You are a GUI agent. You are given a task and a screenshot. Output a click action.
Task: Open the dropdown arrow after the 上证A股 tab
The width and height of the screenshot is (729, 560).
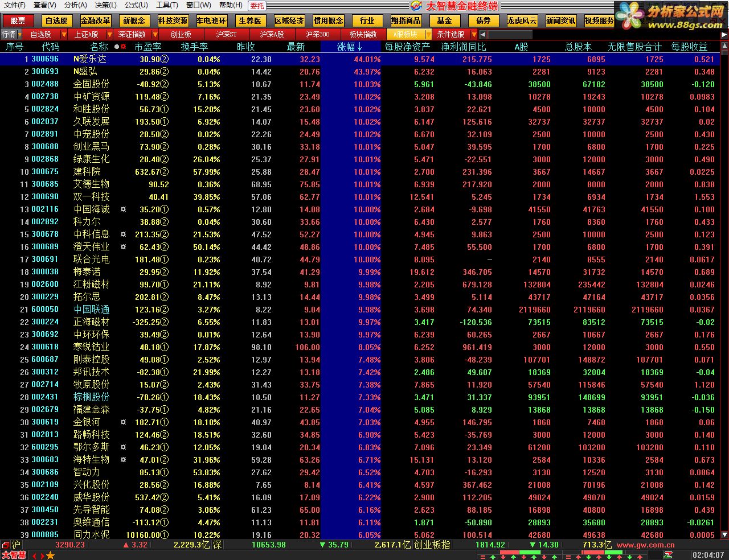(110, 35)
